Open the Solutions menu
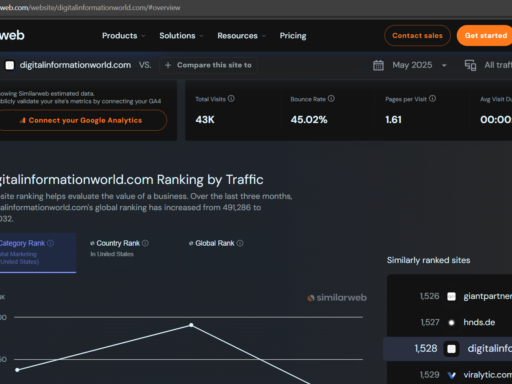 [x=177, y=36]
